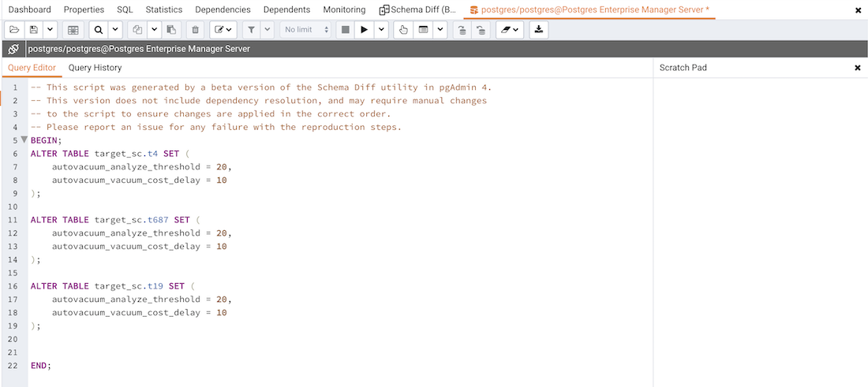Click autovacuum_vacuum_cost_delay on line 18
This screenshot has height=387, width=868.
(126, 313)
